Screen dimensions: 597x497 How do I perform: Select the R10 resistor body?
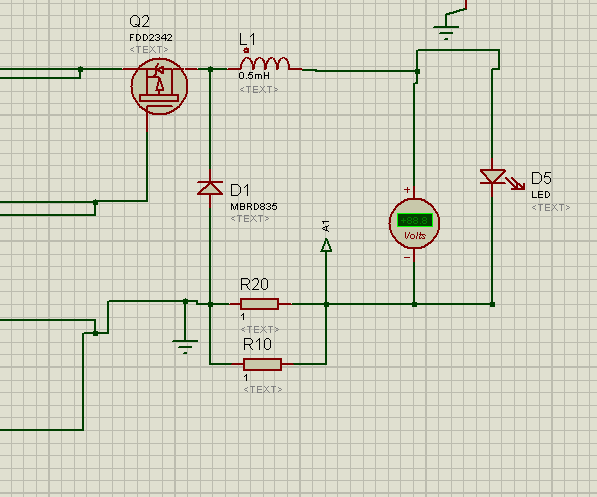click(x=262, y=364)
